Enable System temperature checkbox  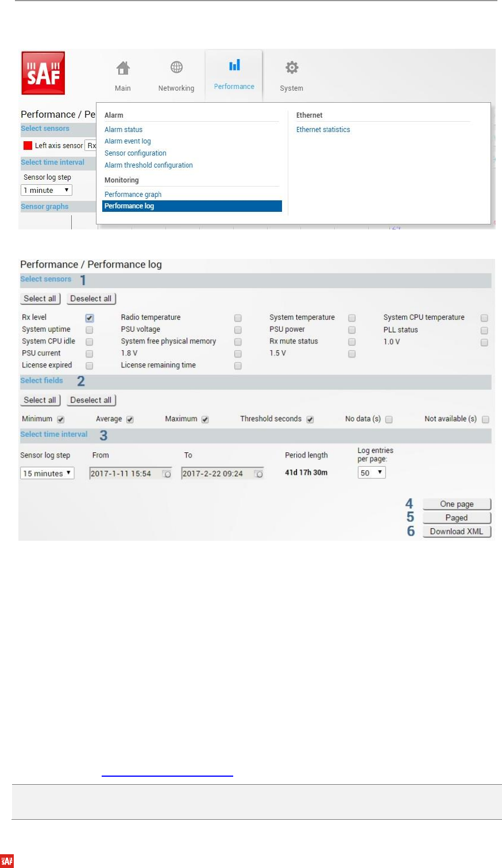click(x=352, y=318)
